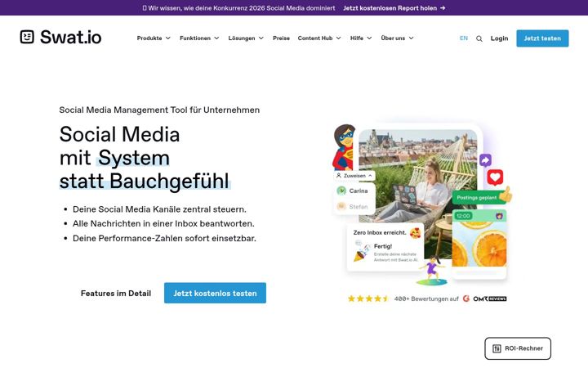This screenshot has width=588, height=368.
Task: Click the orange slices post thumbnail
Action: click(479, 239)
